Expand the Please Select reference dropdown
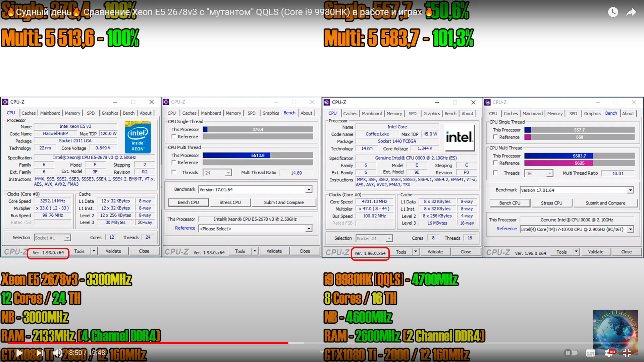The width and height of the screenshot is (644, 362). [309, 229]
